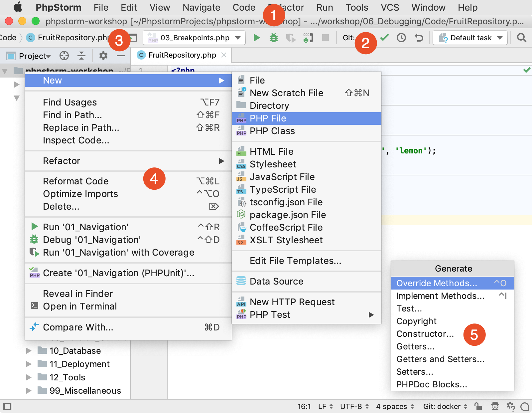Open Git: docker branch popup

pos(445,406)
